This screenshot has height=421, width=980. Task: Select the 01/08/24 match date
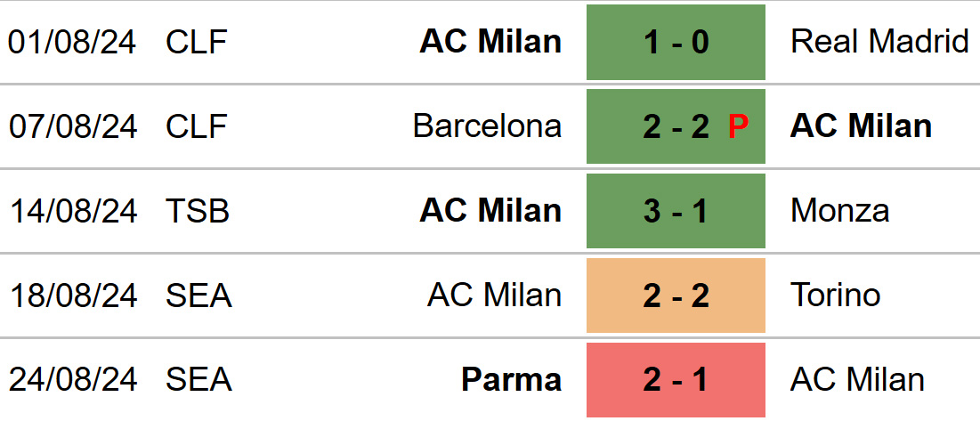click(72, 43)
